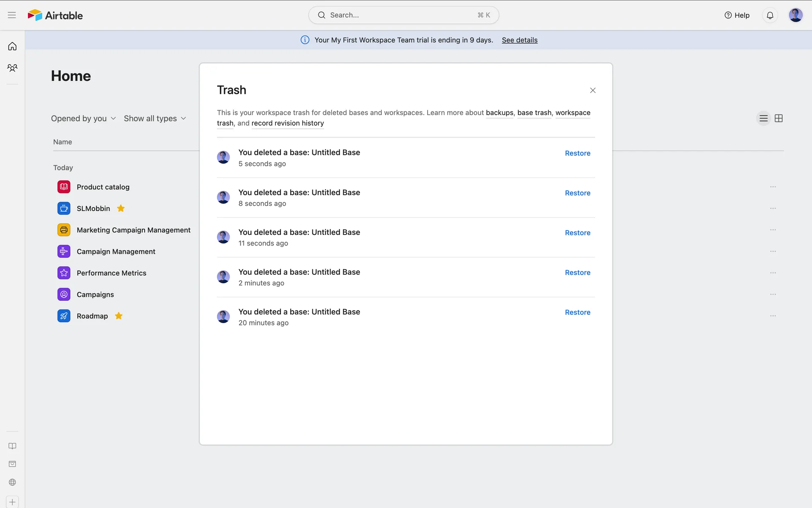The height and width of the screenshot is (508, 812).
Task: Restore the base deleted 5 seconds ago
Action: click(577, 153)
